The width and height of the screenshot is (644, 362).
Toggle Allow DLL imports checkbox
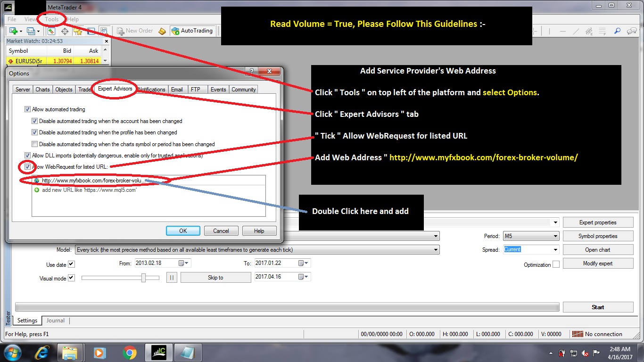coord(27,156)
